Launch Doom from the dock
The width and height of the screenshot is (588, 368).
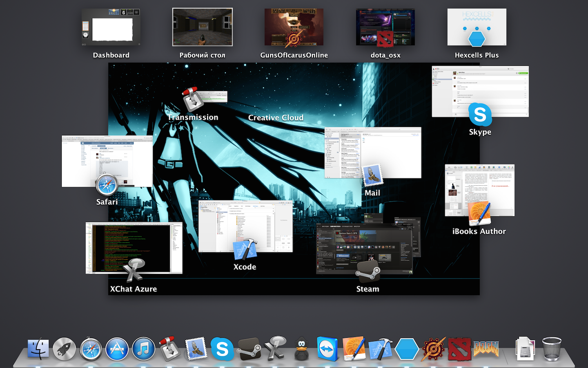click(x=486, y=349)
